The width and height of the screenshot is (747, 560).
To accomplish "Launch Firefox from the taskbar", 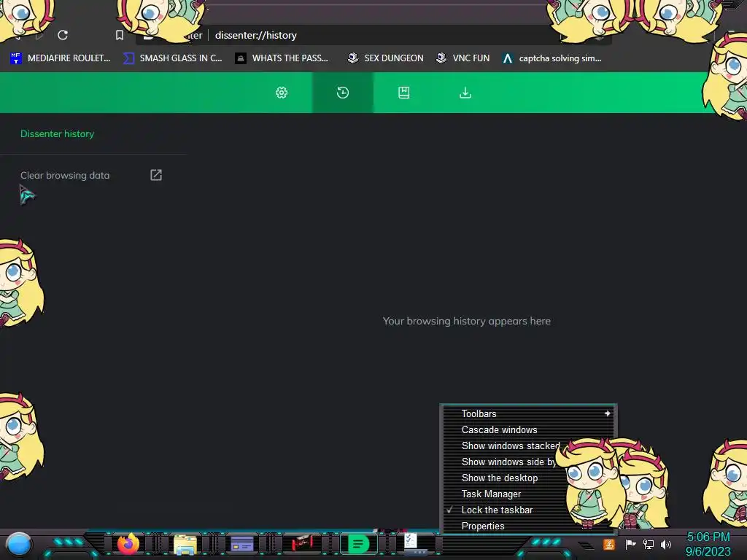I will tap(128, 544).
